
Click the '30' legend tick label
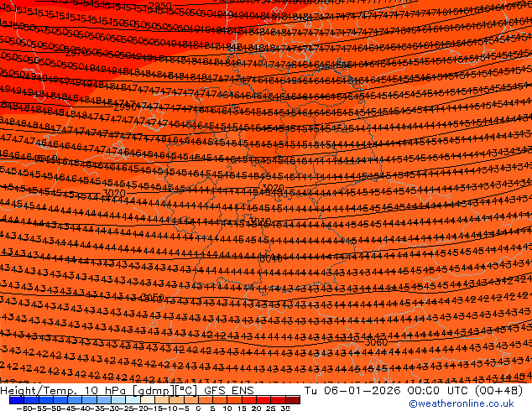(285, 408)
